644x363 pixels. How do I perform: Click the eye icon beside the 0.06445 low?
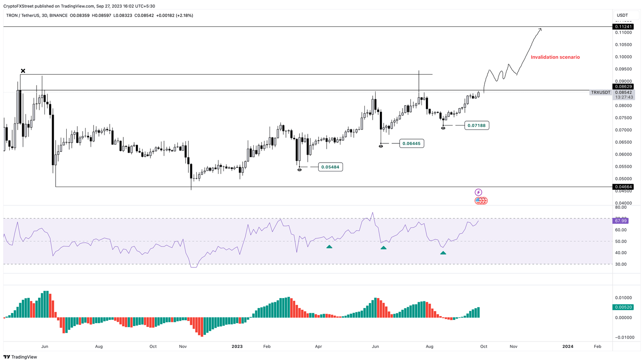click(381, 146)
